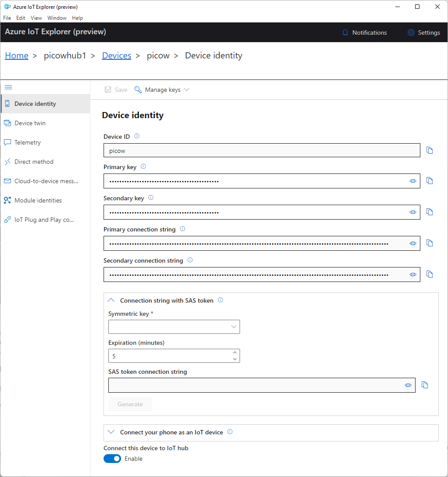This screenshot has height=477, width=448.
Task: Decrease Expiration minutes with down arrow
Action: [235, 359]
